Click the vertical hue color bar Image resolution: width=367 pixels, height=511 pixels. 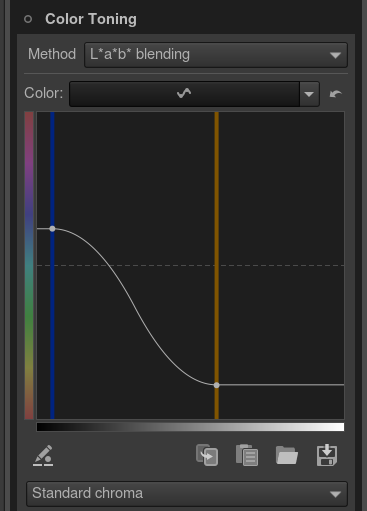click(29, 265)
